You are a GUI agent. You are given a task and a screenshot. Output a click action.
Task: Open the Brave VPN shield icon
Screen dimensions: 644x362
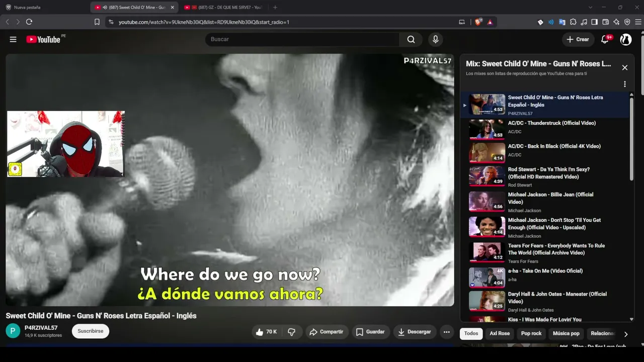(627, 22)
